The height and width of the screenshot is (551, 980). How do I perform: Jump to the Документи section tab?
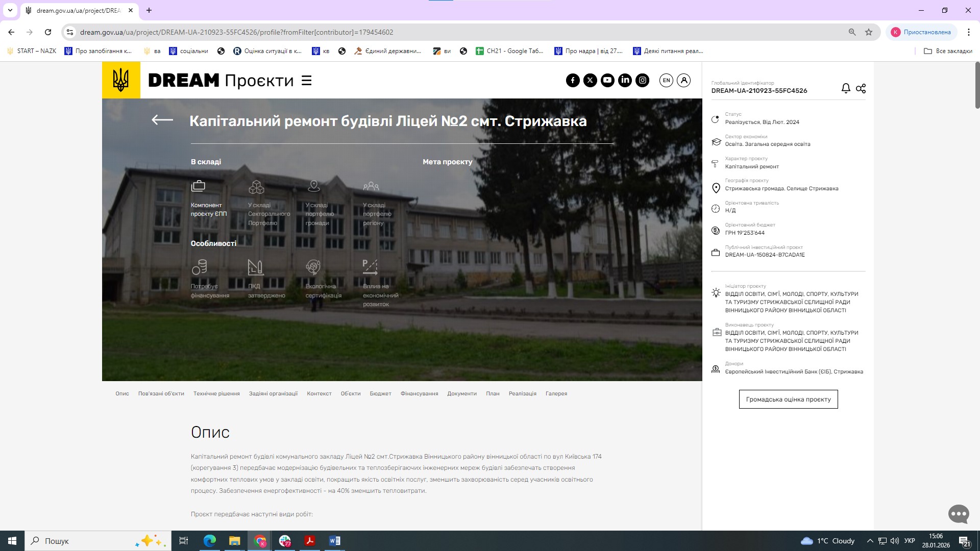point(461,393)
